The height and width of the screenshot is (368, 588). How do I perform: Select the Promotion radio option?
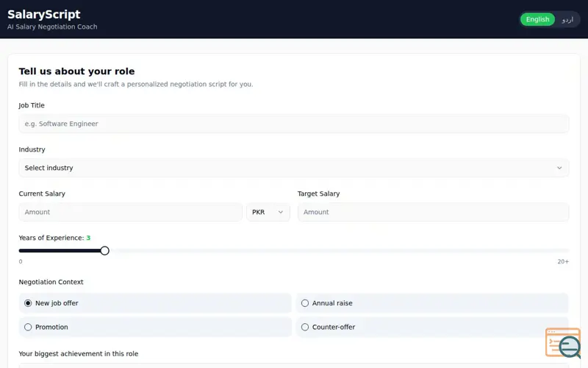(155, 327)
